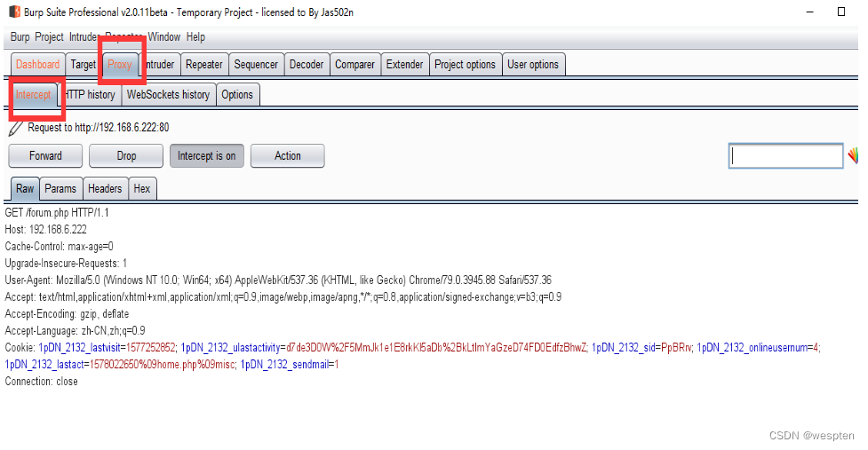Image resolution: width=868 pixels, height=450 pixels.
Task: Click the 'Accept-Language: zh-CN' line
Action: [x=76, y=330]
